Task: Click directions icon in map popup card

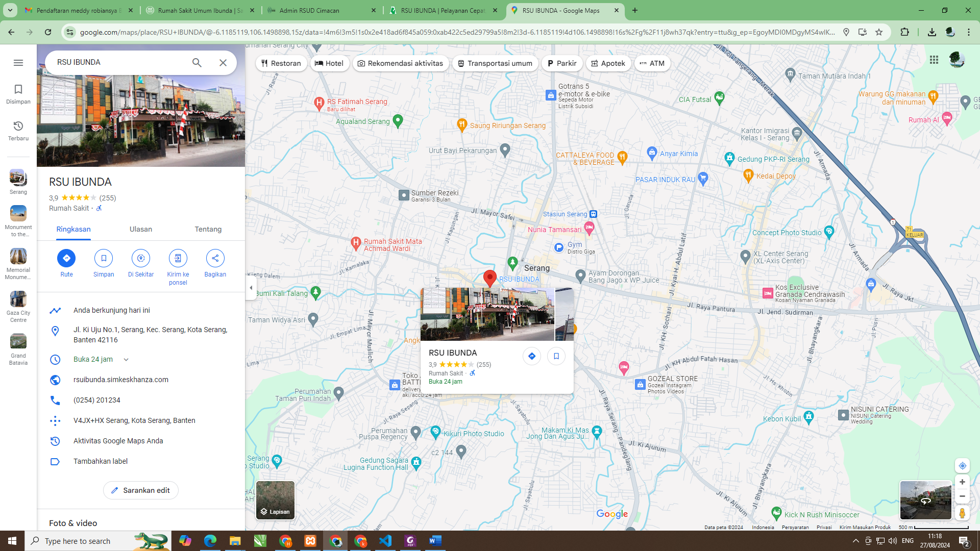Action: pyautogui.click(x=532, y=356)
